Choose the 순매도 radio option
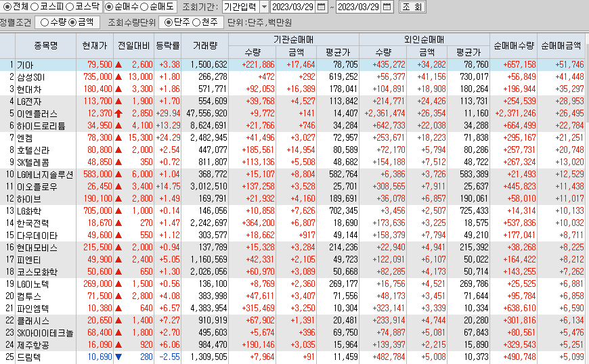Screen dimensions: 589x364 [144, 7]
